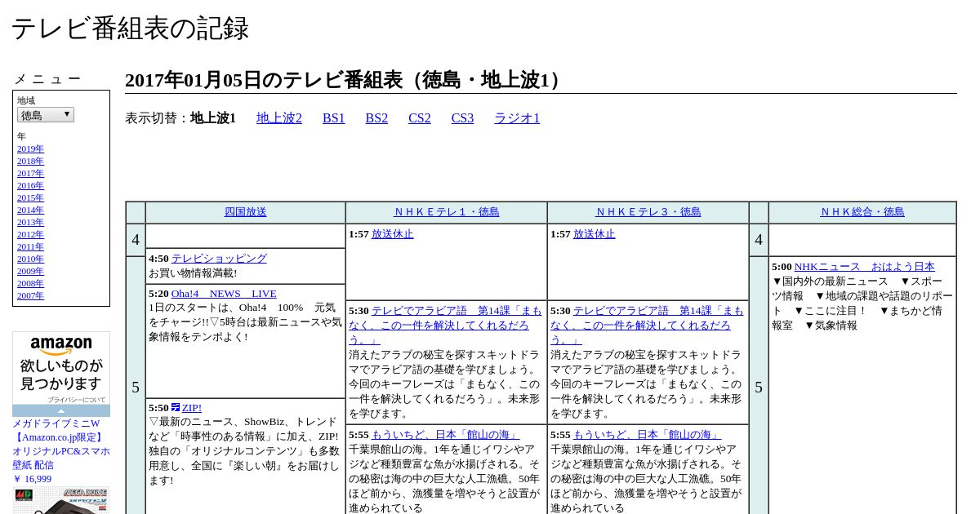Switch to BS2 listing

click(376, 117)
